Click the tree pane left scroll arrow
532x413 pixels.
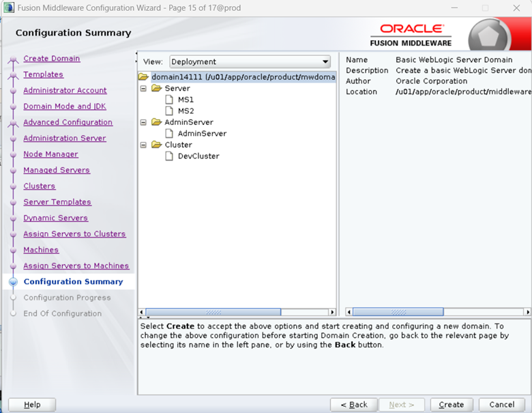(142, 312)
